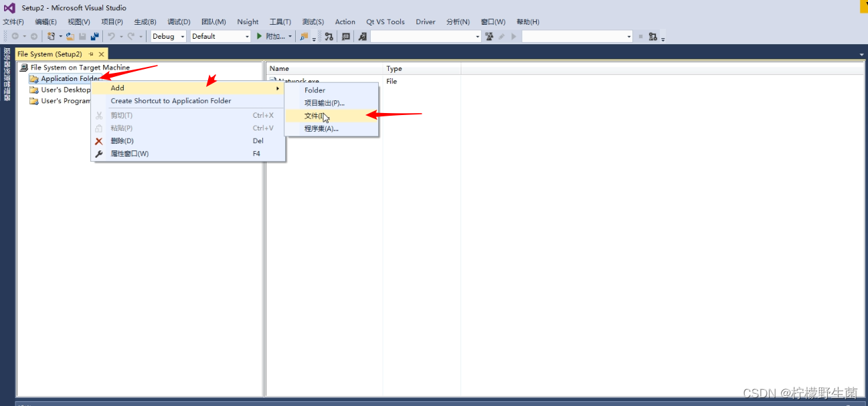Open the File (文件) menu

tap(13, 21)
